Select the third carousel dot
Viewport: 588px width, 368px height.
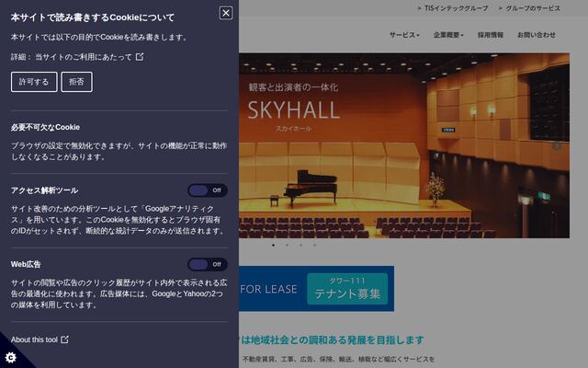click(x=300, y=246)
